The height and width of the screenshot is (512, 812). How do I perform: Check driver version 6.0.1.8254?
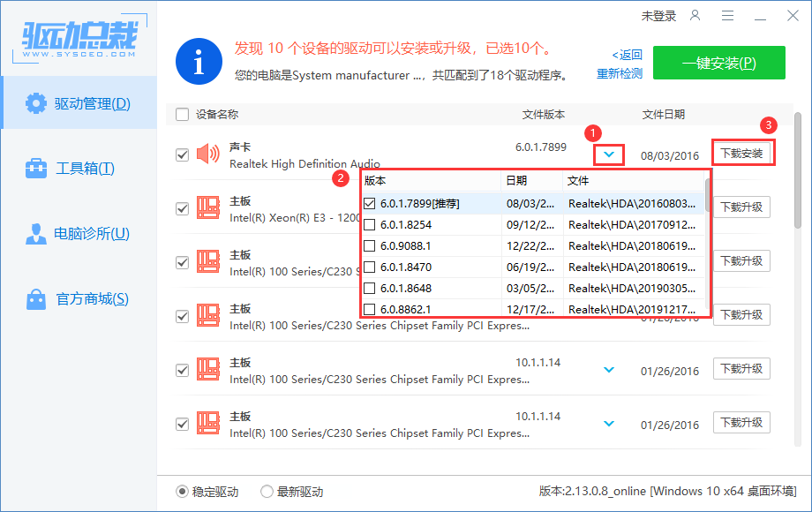[369, 225]
